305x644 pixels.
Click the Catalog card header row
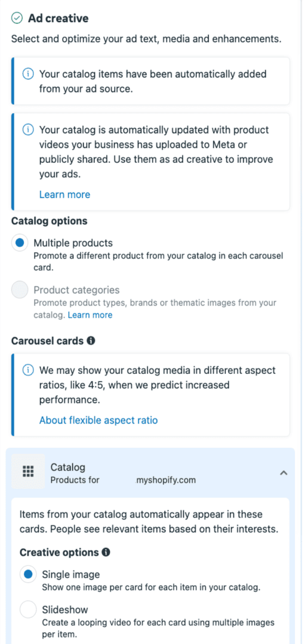(150, 472)
